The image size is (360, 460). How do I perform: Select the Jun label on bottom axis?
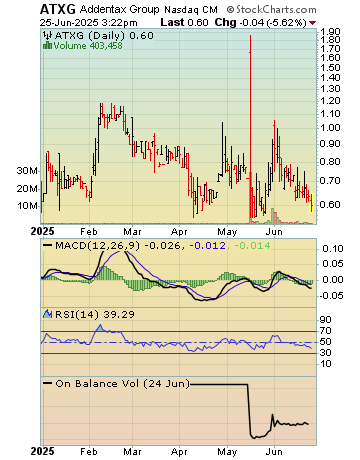click(274, 452)
